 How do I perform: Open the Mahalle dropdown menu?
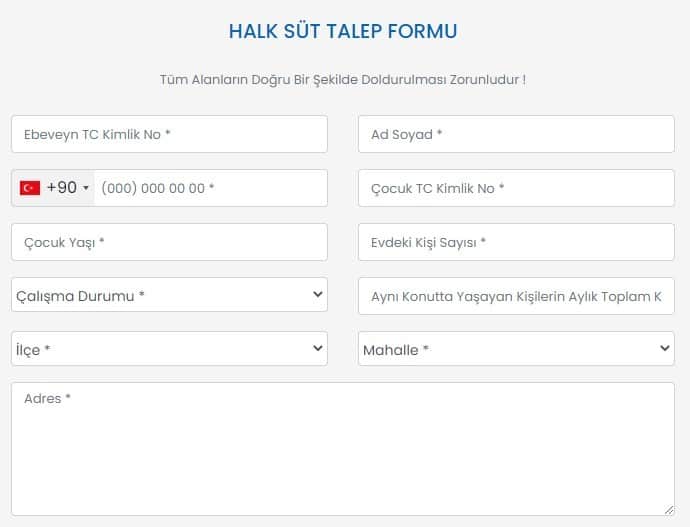pyautogui.click(x=516, y=349)
